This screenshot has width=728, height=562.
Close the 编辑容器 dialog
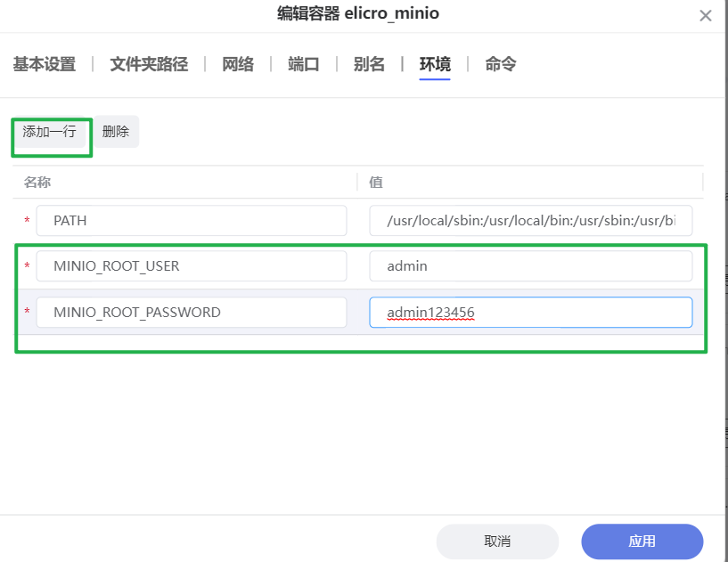[706, 14]
